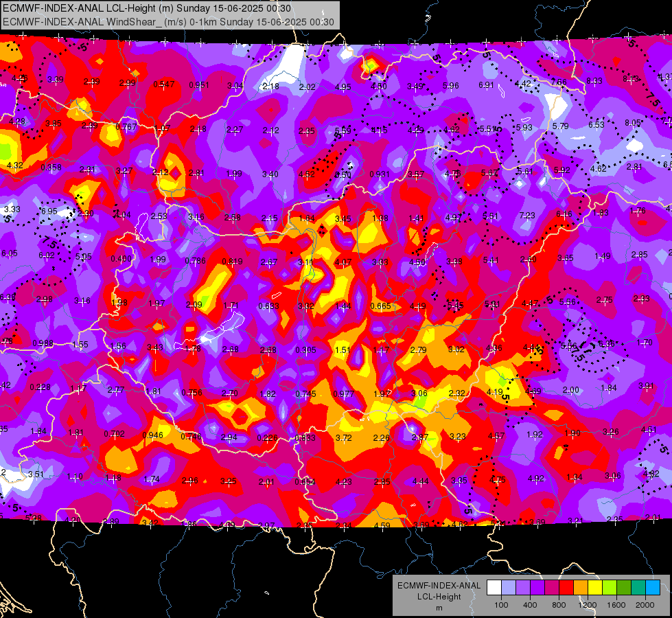This screenshot has height=618, width=672.
Task: Click the dark green legend swatch right of 1600
Action: [624, 588]
